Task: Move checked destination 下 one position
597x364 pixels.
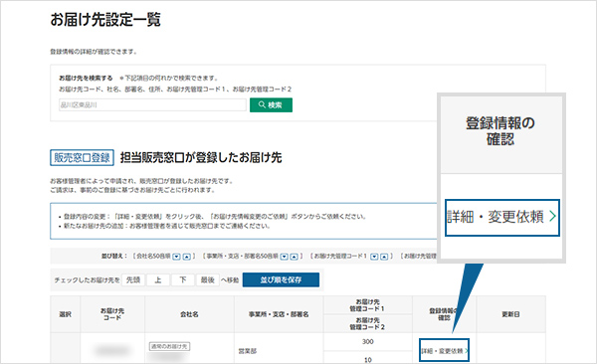Action: click(183, 279)
